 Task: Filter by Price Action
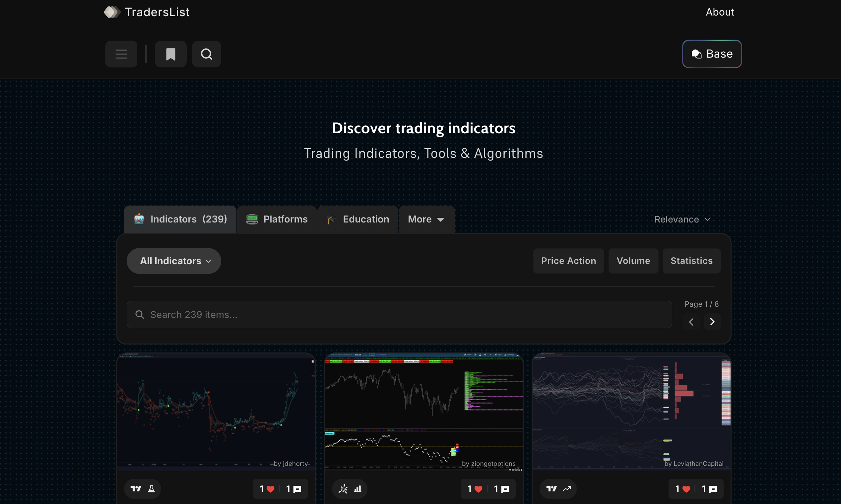(x=569, y=261)
